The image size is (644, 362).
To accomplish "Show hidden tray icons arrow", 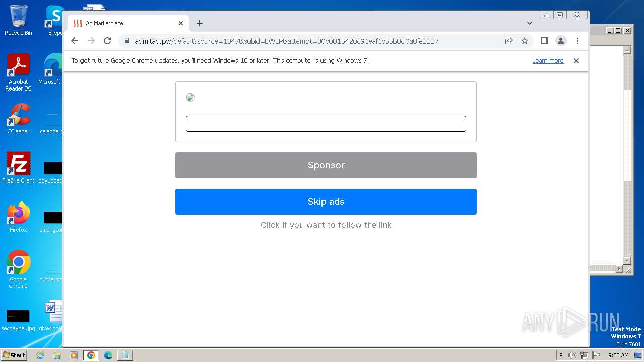I will click(x=561, y=355).
